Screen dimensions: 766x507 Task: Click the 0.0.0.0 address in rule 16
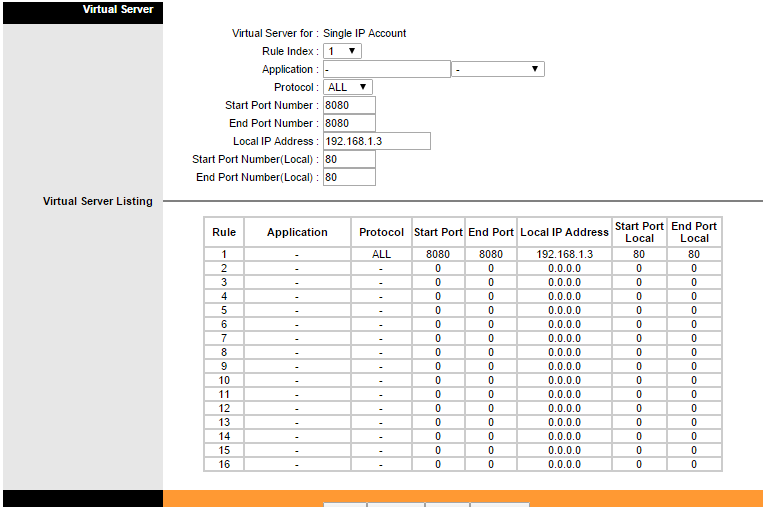564,464
